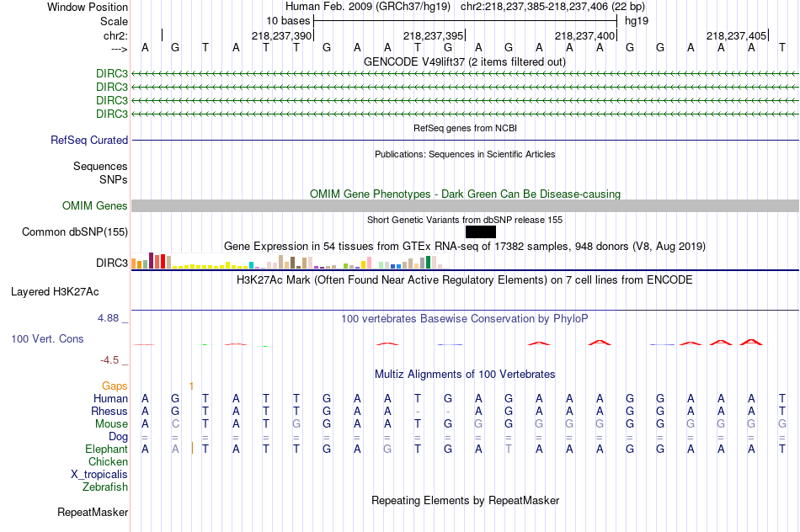Click the 'Chicken' alignment row label
Viewport: 800px width, 532px height.
[x=108, y=461]
